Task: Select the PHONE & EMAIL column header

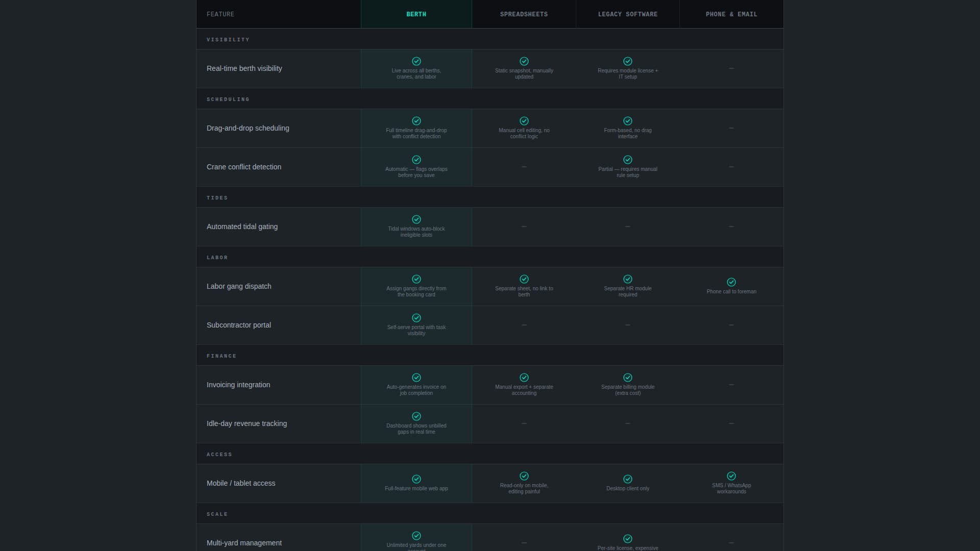Action: pyautogui.click(x=731, y=14)
